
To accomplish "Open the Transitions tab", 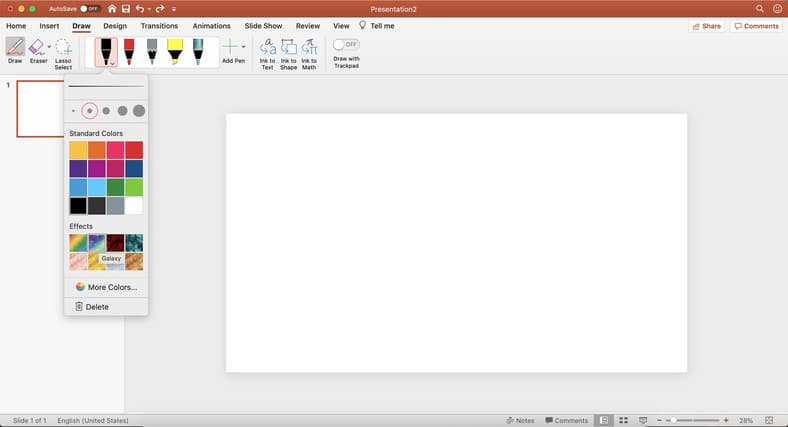I will coord(159,26).
